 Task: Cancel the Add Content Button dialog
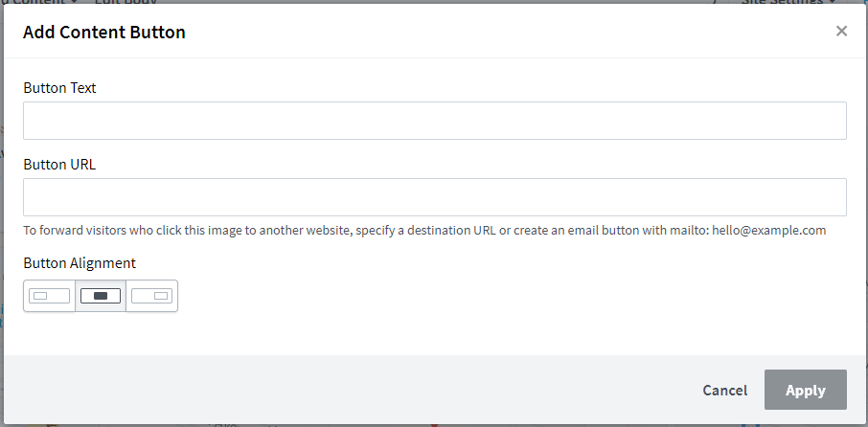click(724, 390)
